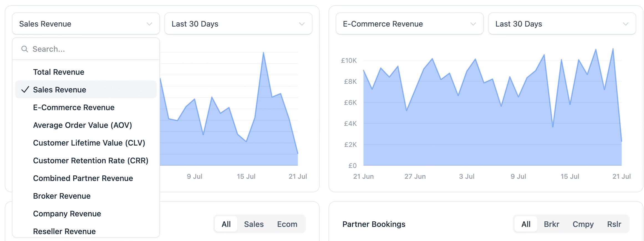Image resolution: width=644 pixels, height=241 pixels.
Task: Open the Sales Revenue metric dropdown
Action: point(86,24)
